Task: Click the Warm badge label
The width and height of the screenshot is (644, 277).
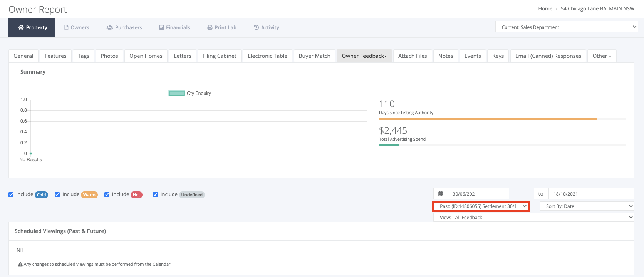Action: [89, 195]
